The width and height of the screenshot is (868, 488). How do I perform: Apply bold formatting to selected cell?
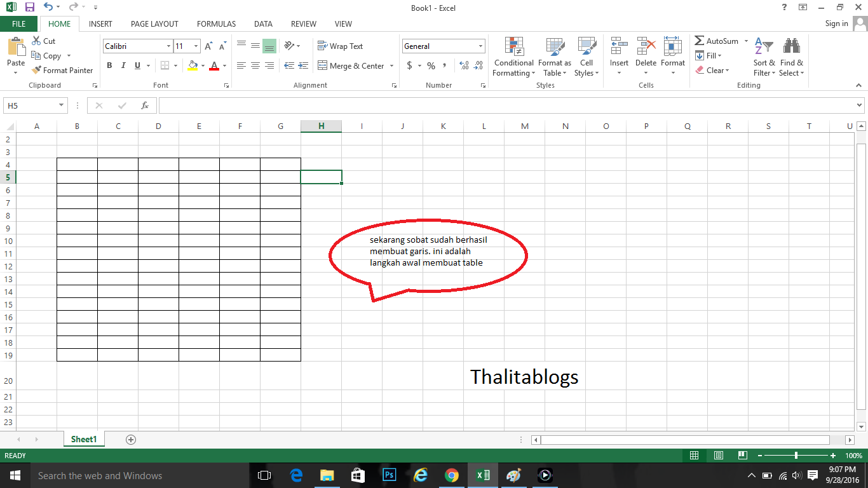click(109, 65)
